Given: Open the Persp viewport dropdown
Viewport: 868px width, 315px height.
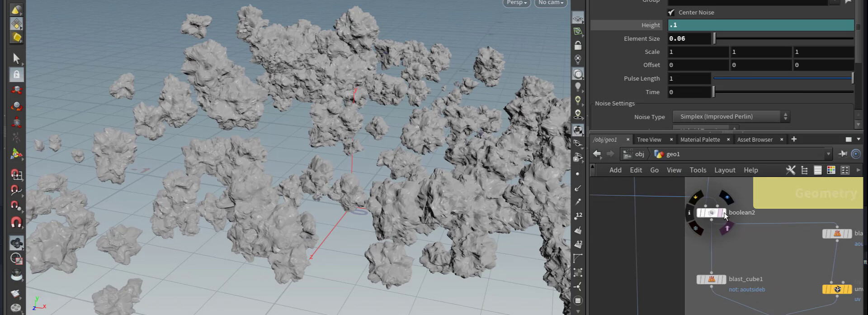Looking at the screenshot, I should coord(516,3).
